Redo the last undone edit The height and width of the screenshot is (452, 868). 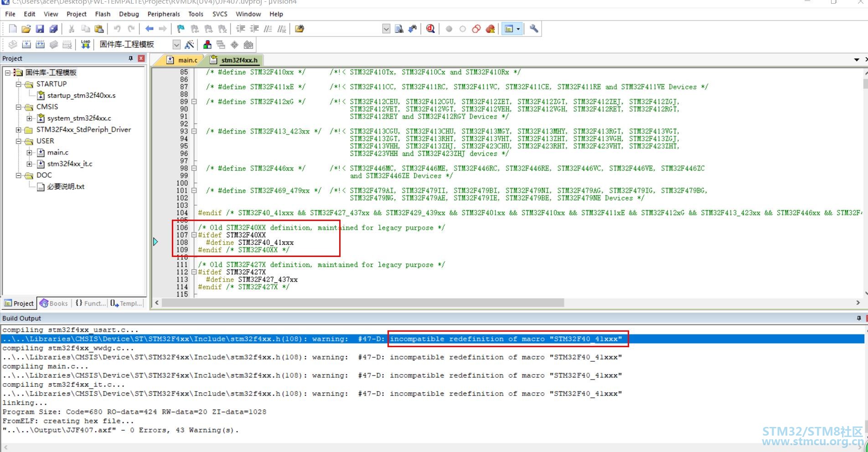(x=131, y=29)
